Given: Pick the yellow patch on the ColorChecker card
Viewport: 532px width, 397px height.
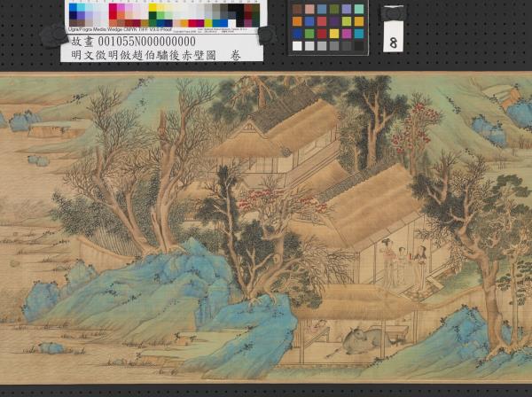Looking at the screenshot, I should 334,34.
